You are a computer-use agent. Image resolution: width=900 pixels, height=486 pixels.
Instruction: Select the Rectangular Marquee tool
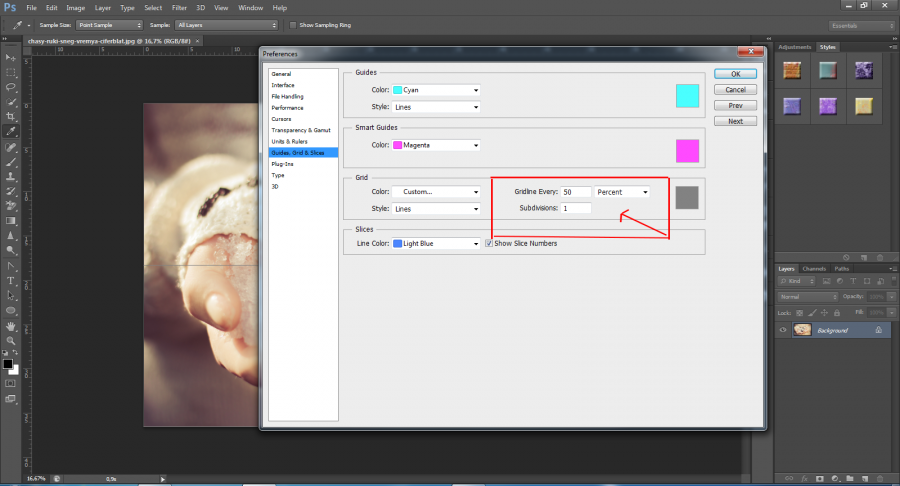click(x=11, y=72)
